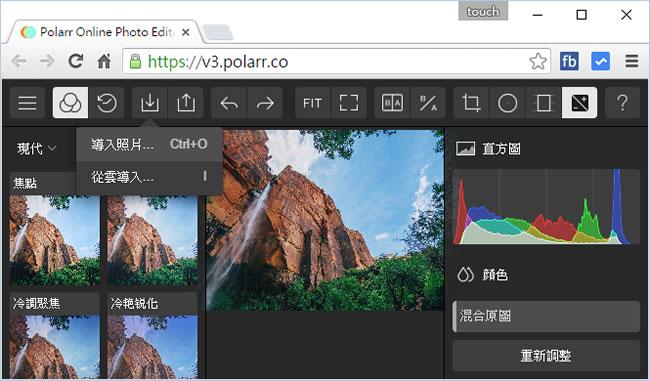Expand the 顏色 color section
Screen dimensions: 650x381
(482, 274)
